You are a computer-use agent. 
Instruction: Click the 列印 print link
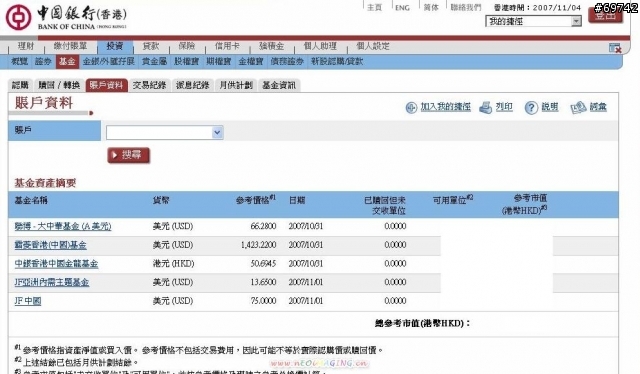tap(504, 107)
